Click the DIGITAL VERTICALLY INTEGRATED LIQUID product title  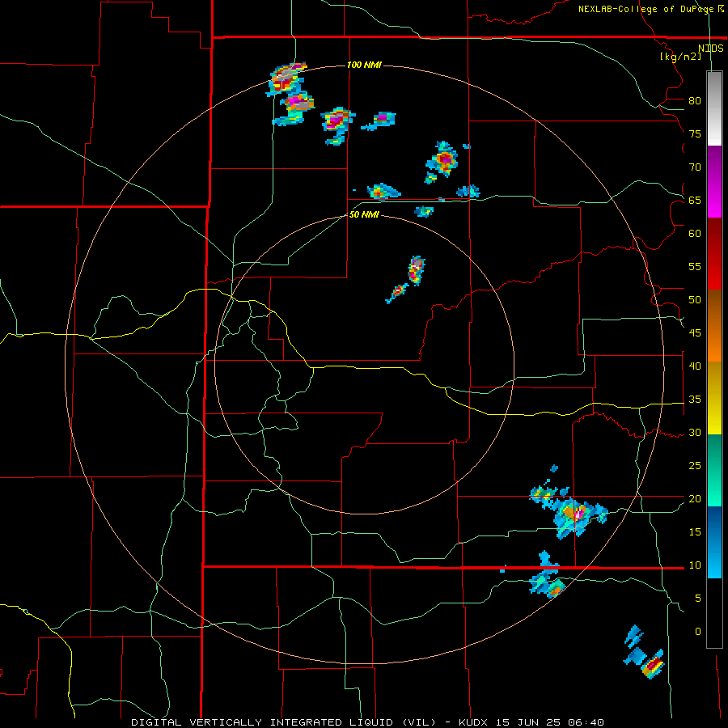(263, 722)
